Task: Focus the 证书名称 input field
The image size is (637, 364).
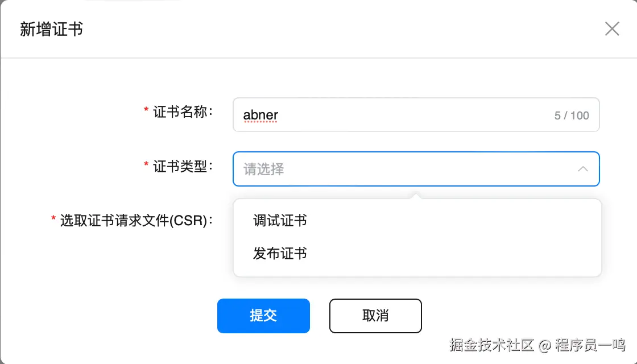Action: pos(398,115)
